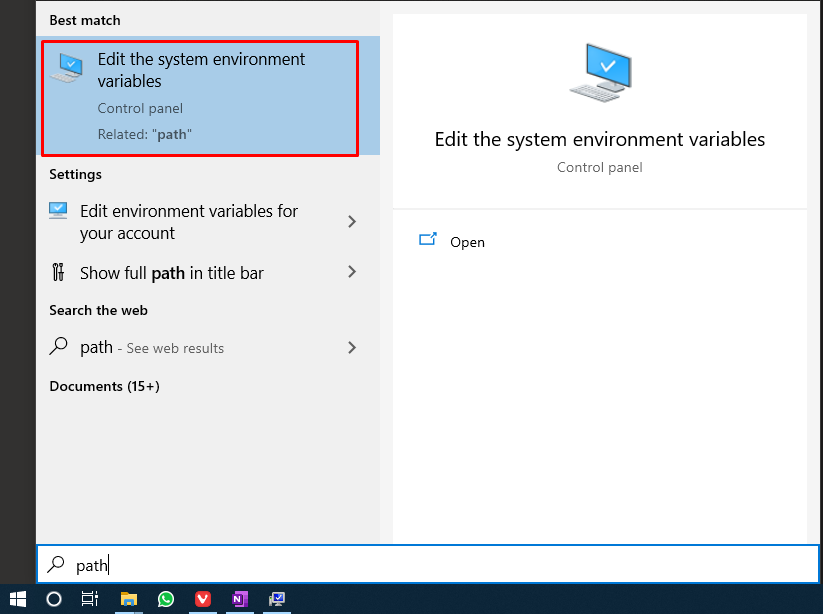Screen dimensions: 823x614
Task: Switch to the Vivaldi browser taskbar icon
Action: point(203,599)
